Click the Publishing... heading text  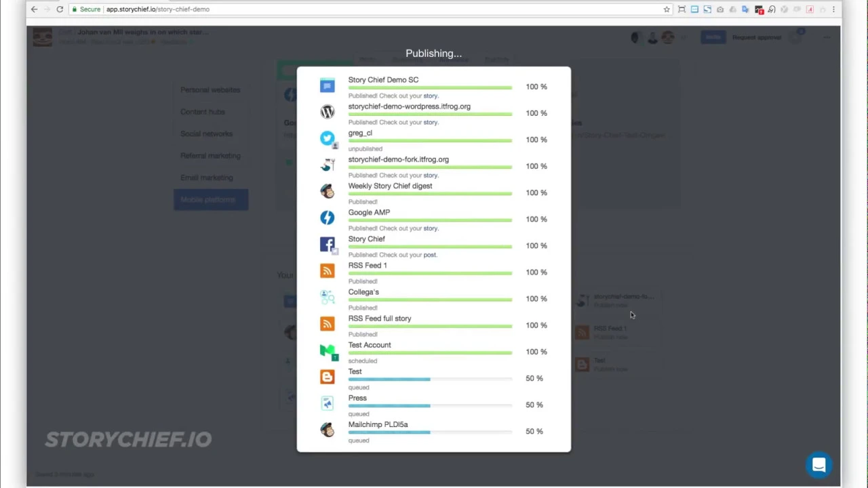(433, 54)
